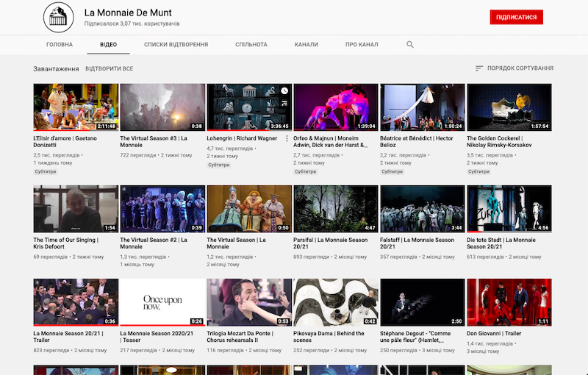Click The Golden Cockerel title link

tap(499, 142)
